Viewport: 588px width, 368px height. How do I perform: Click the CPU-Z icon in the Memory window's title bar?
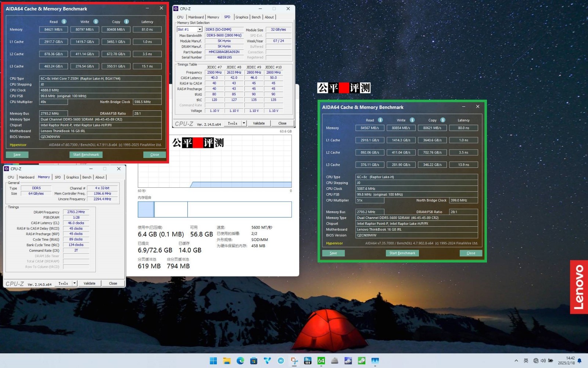[7, 169]
